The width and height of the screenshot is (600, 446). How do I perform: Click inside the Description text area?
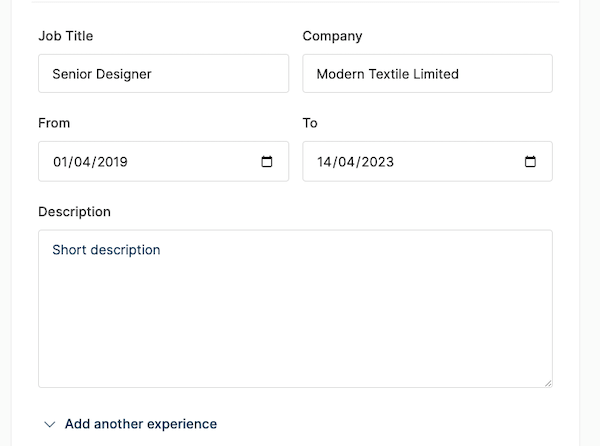click(295, 320)
